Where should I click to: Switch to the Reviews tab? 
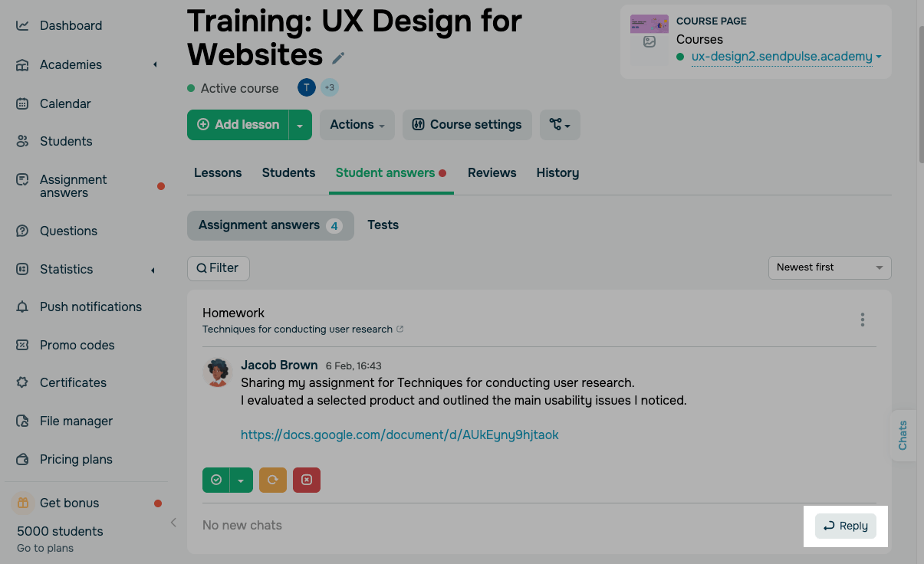pos(492,173)
